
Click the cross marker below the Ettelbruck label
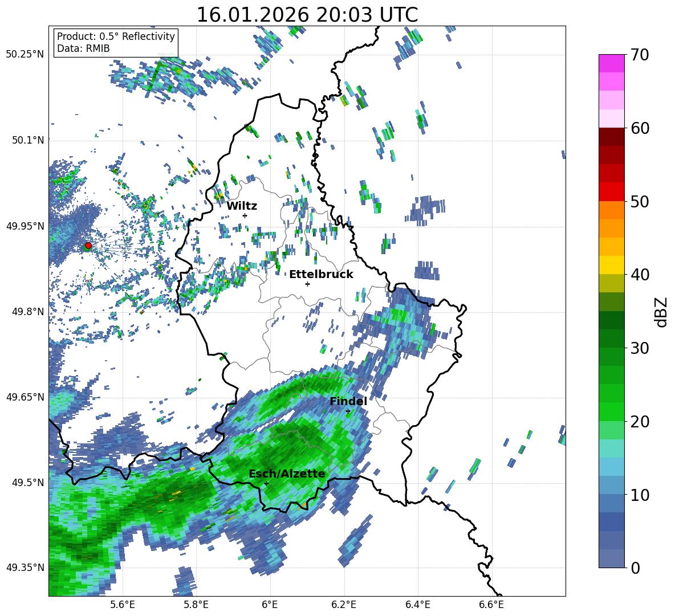(307, 284)
